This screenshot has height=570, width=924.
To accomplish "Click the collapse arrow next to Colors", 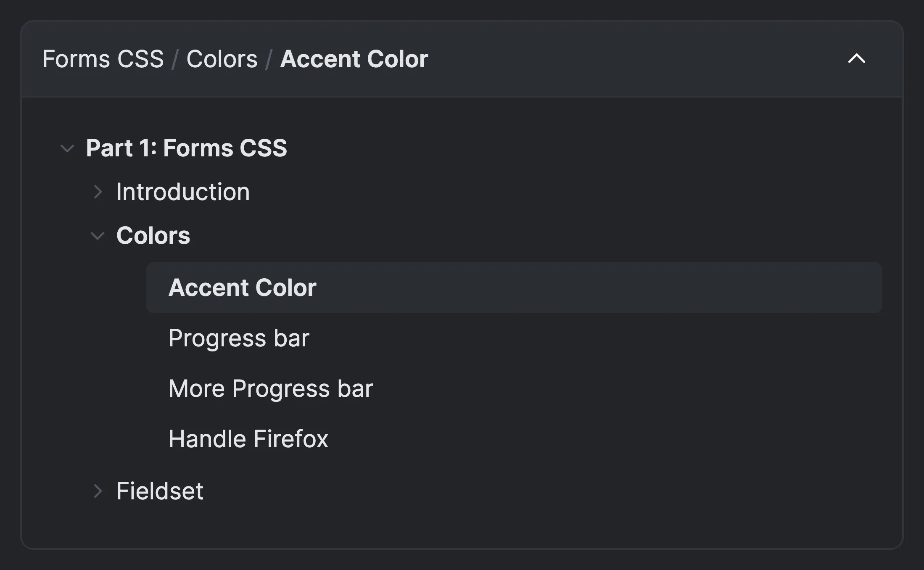I will coord(96,236).
